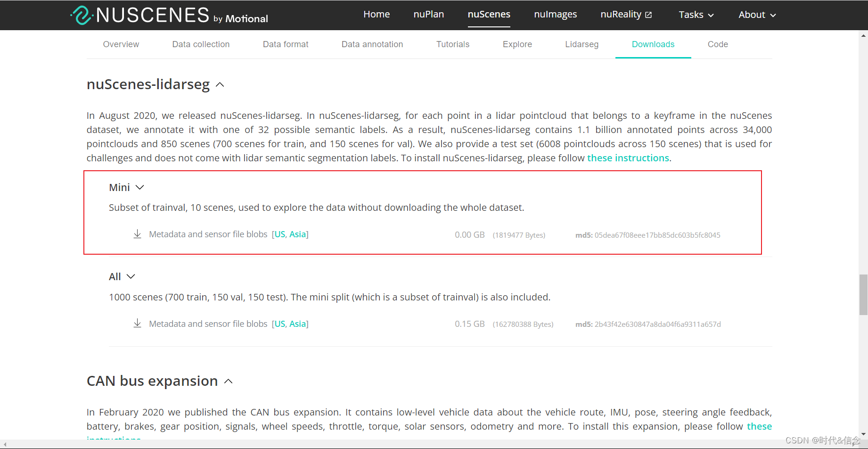
Task: Open the Tasks dropdown menu
Action: click(696, 15)
